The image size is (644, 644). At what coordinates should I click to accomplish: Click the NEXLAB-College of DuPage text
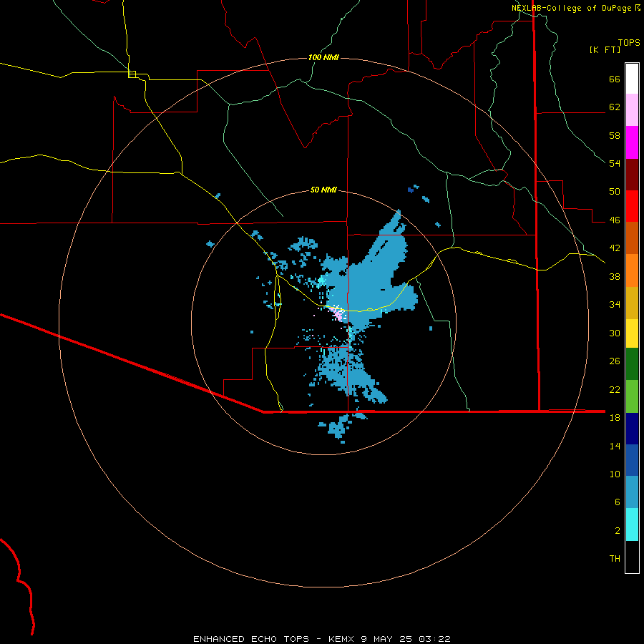[571, 8]
